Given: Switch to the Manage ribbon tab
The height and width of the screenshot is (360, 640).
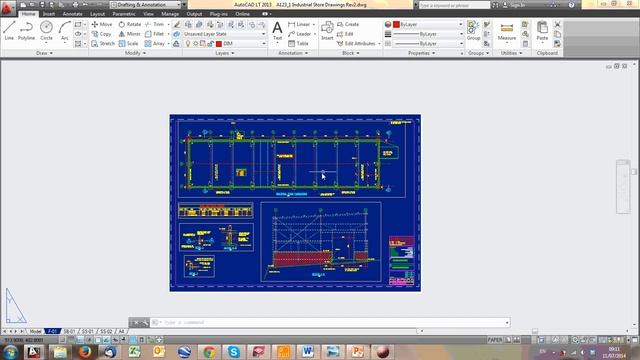Looking at the screenshot, I should pos(170,14).
